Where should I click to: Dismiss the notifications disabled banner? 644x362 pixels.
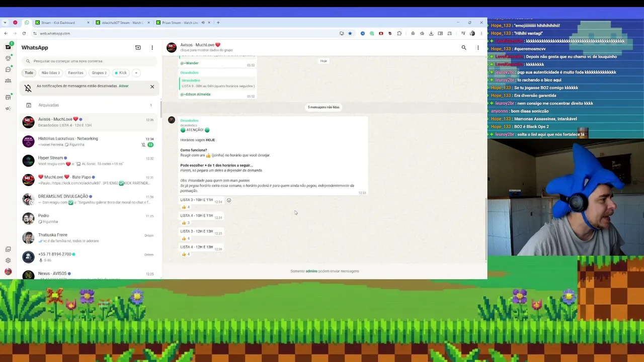(152, 86)
